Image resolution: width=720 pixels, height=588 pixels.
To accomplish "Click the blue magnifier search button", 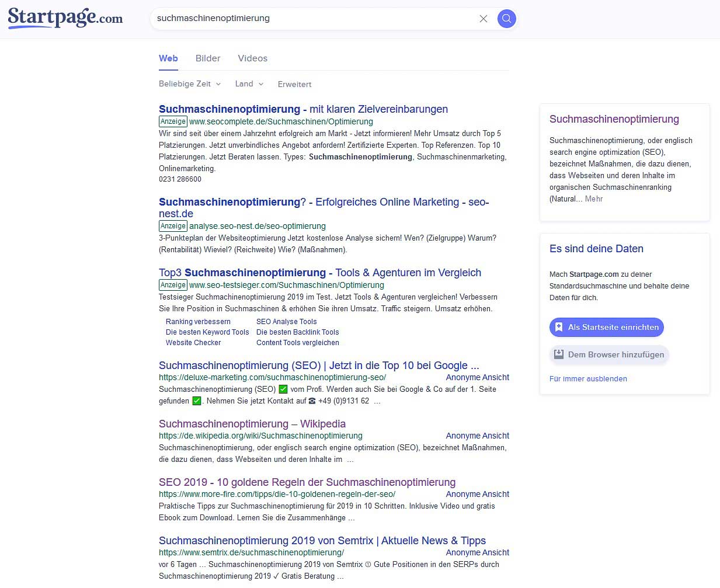I will click(x=507, y=19).
